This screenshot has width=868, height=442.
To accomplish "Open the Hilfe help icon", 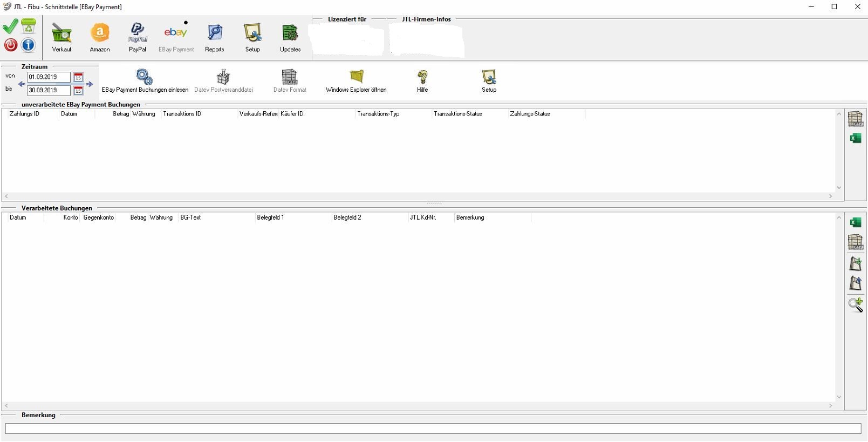I will click(x=422, y=81).
